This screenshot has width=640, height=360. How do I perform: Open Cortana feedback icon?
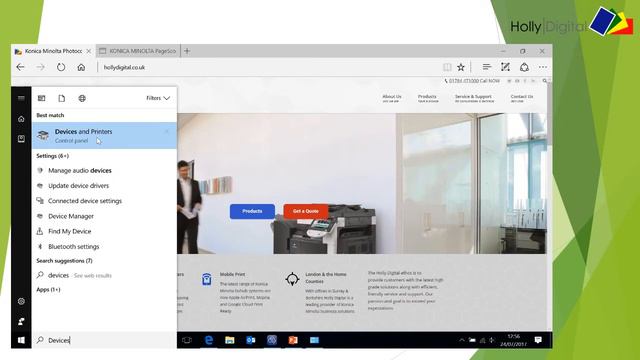[x=21, y=322]
